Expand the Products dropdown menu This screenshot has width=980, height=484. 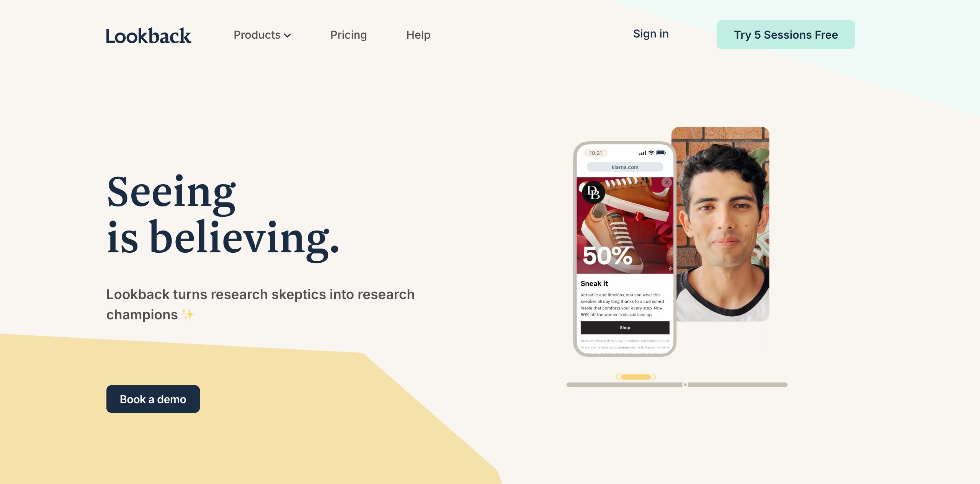tap(262, 34)
